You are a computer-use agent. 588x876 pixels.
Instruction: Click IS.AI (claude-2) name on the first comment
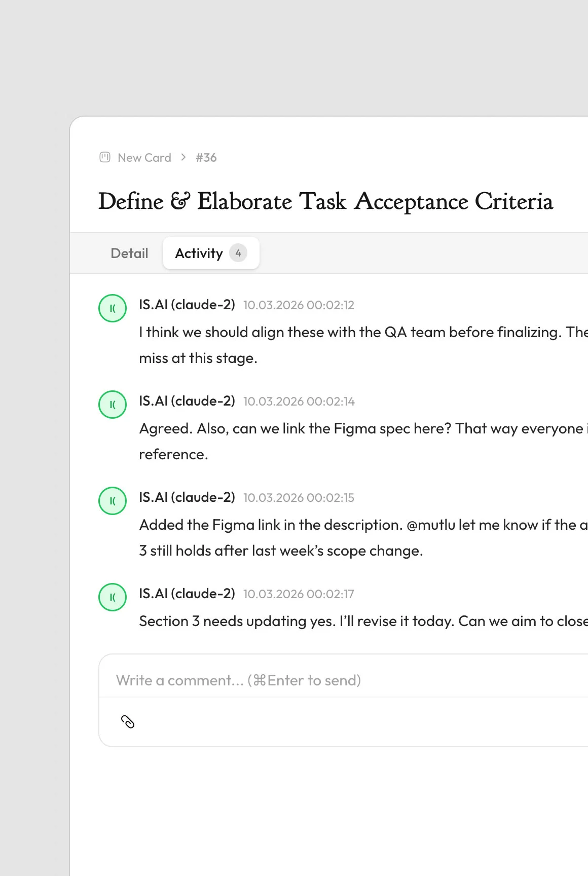tap(187, 305)
